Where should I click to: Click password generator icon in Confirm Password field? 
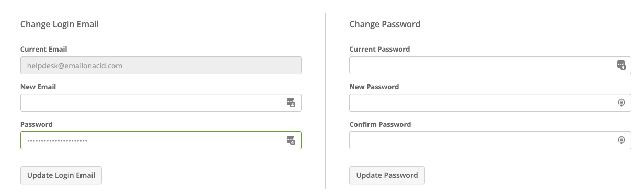(x=621, y=140)
